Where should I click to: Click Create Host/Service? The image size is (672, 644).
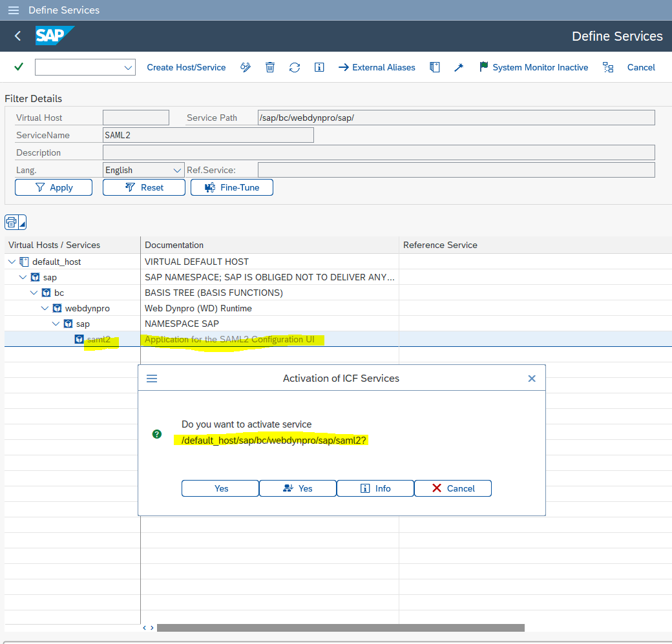pos(186,67)
